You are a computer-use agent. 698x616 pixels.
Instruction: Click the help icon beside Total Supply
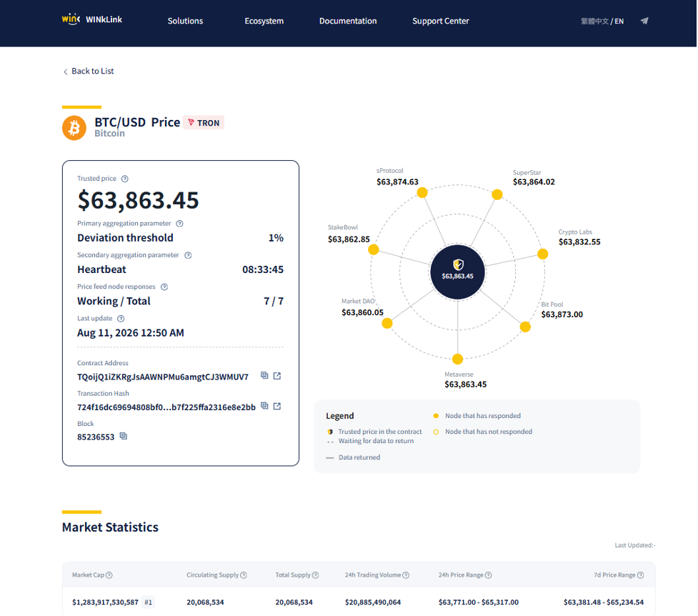(x=315, y=575)
